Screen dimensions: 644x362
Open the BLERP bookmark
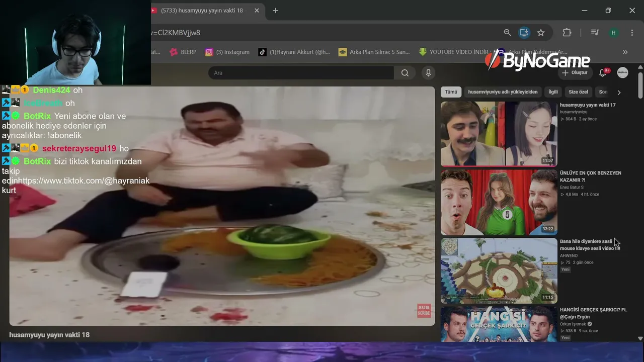[183, 52]
